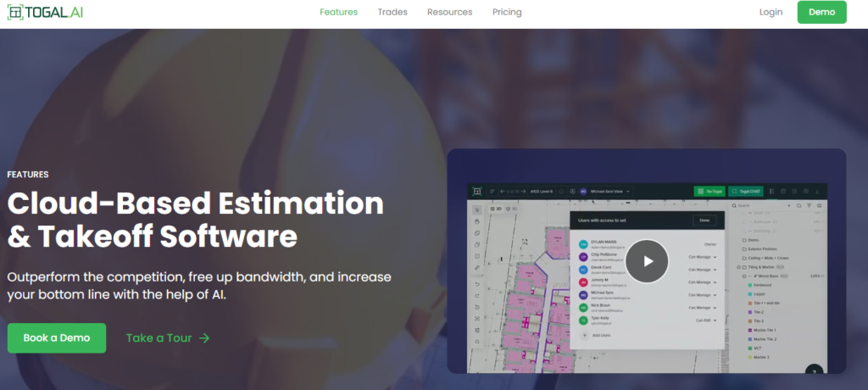
Task: Click the Search field in the takeoff panel
Action: tap(756, 206)
